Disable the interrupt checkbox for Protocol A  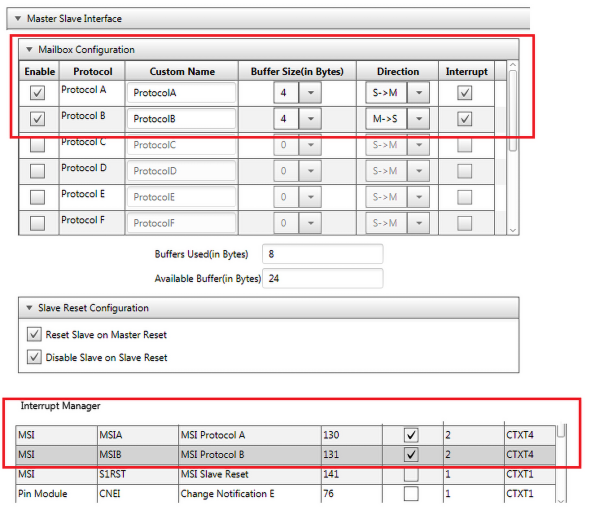(465, 92)
